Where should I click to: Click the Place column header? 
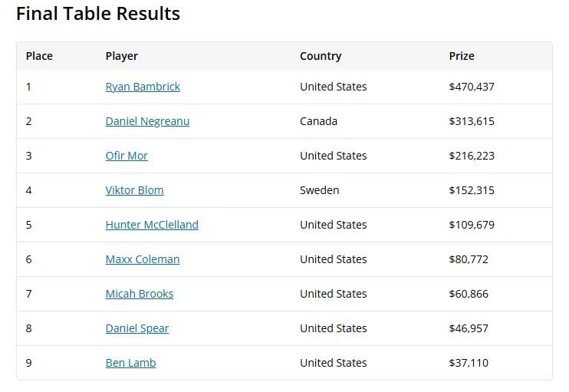[x=39, y=56]
